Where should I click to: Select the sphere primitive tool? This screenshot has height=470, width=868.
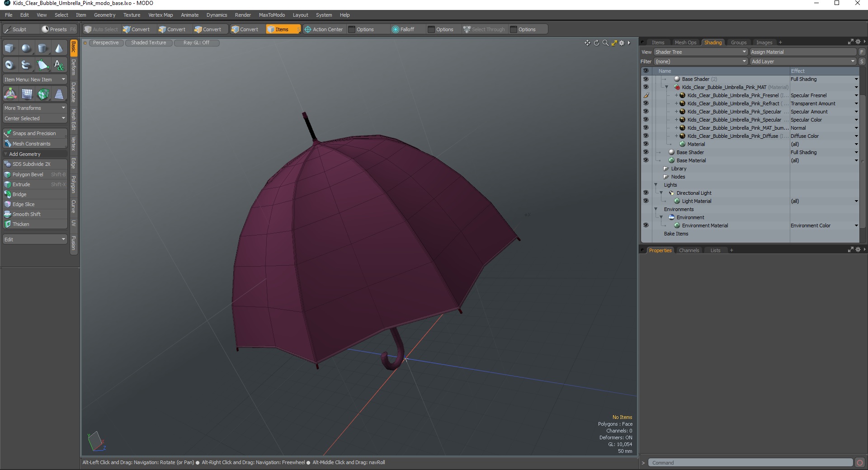click(x=26, y=48)
